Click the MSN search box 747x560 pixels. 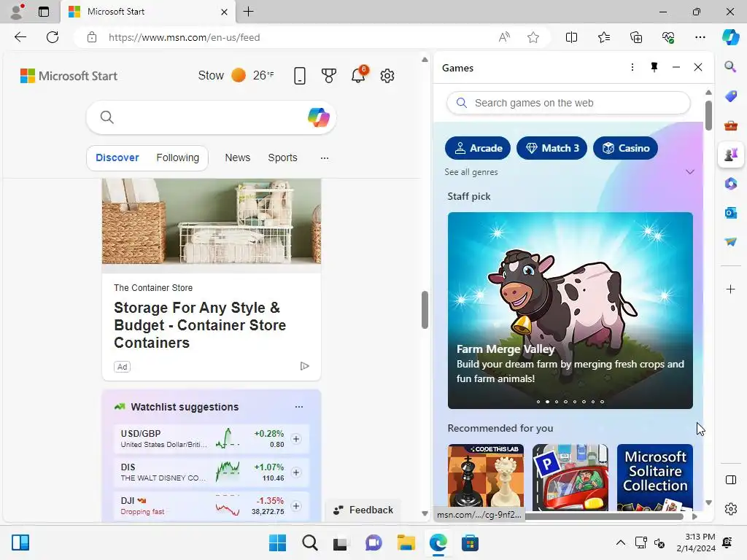tap(211, 117)
